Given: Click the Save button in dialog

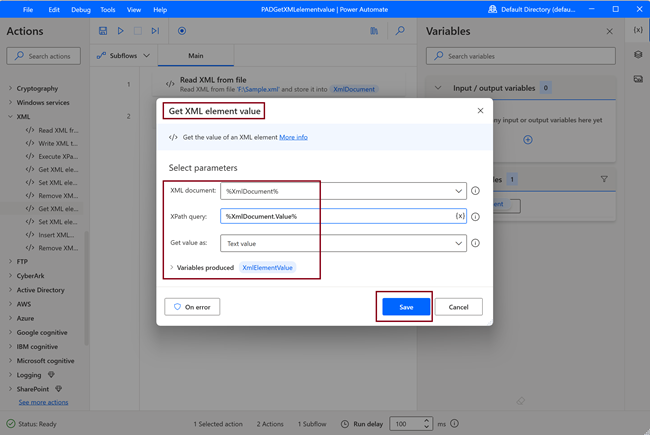Looking at the screenshot, I should (406, 307).
